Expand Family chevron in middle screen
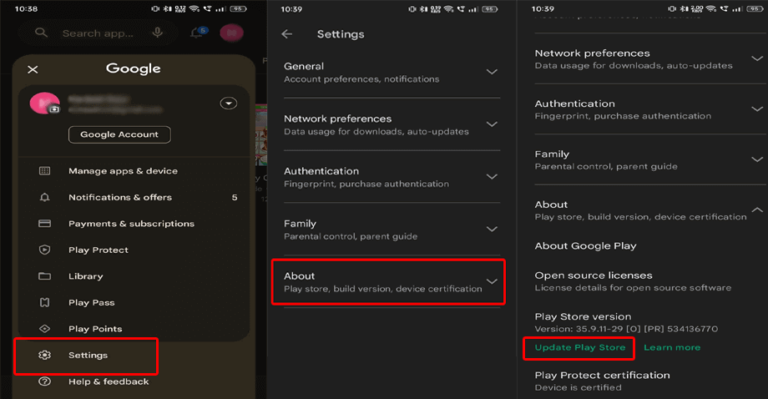 coord(492,229)
